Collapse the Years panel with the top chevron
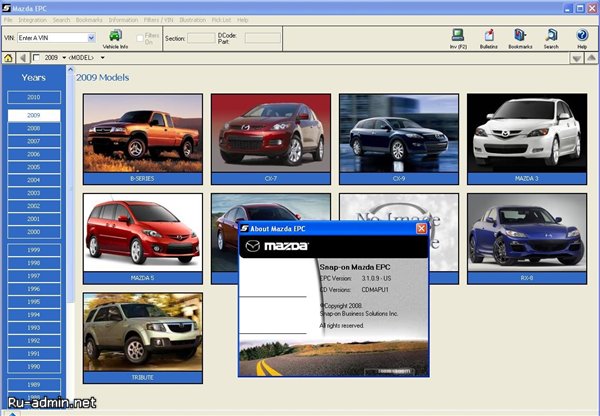This screenshot has height=416, width=600. (70, 70)
